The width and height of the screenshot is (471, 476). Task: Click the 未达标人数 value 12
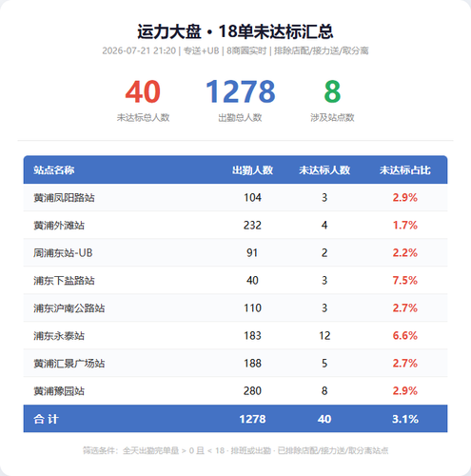coord(324,336)
